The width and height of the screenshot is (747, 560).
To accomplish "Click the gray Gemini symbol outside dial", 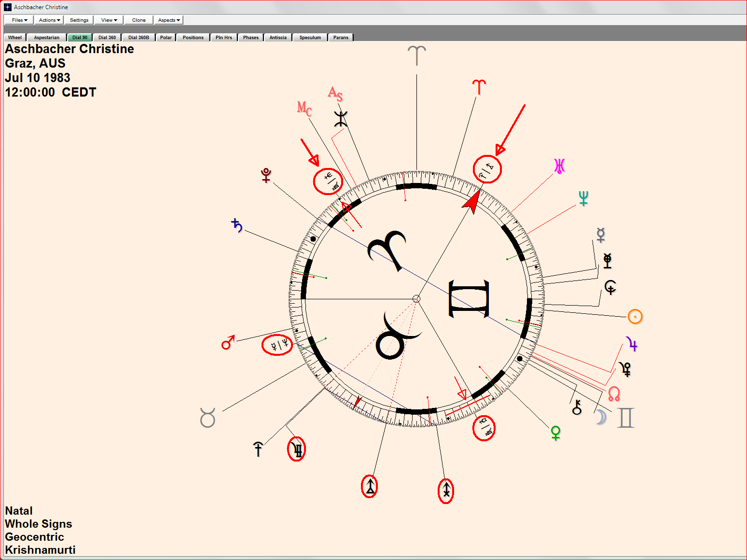I will click(625, 418).
